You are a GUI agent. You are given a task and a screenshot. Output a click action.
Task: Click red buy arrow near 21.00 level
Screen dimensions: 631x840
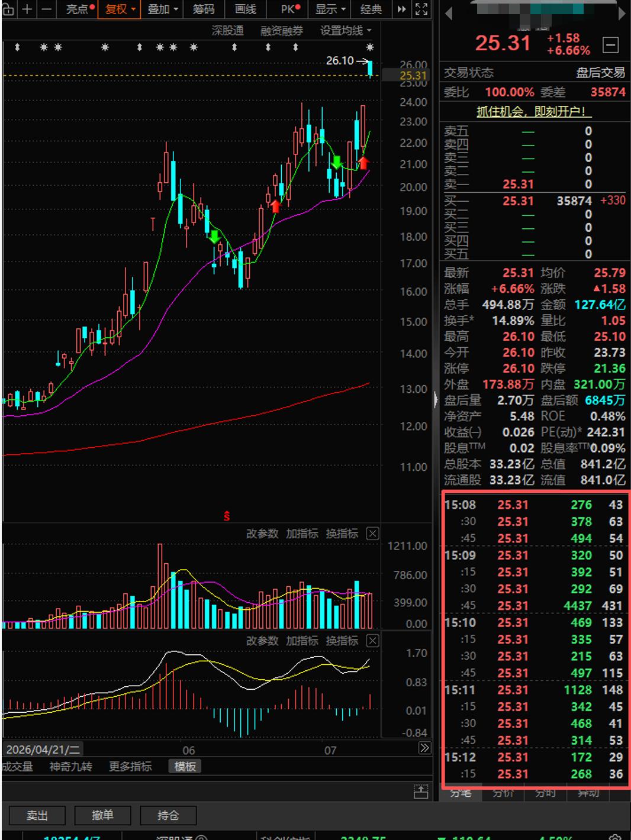coord(363,162)
